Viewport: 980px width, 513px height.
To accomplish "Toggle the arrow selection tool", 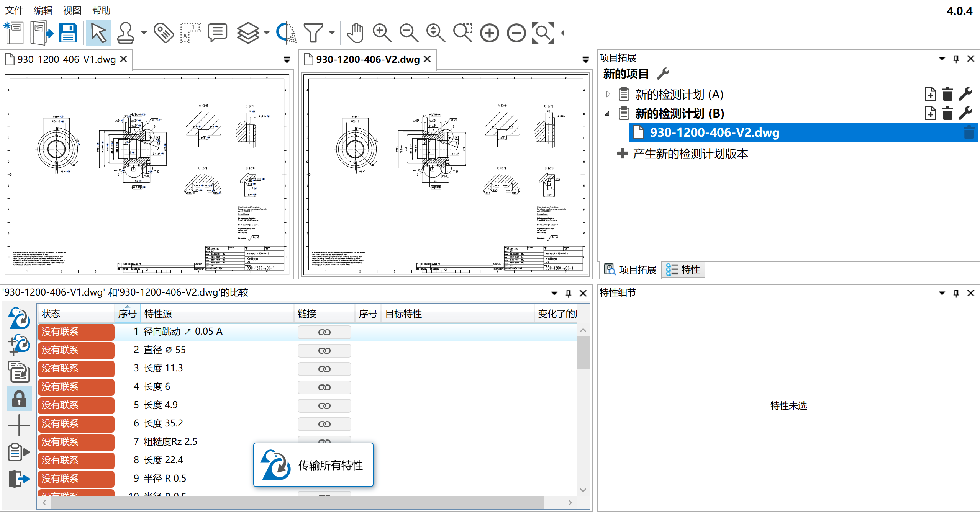I will (98, 33).
